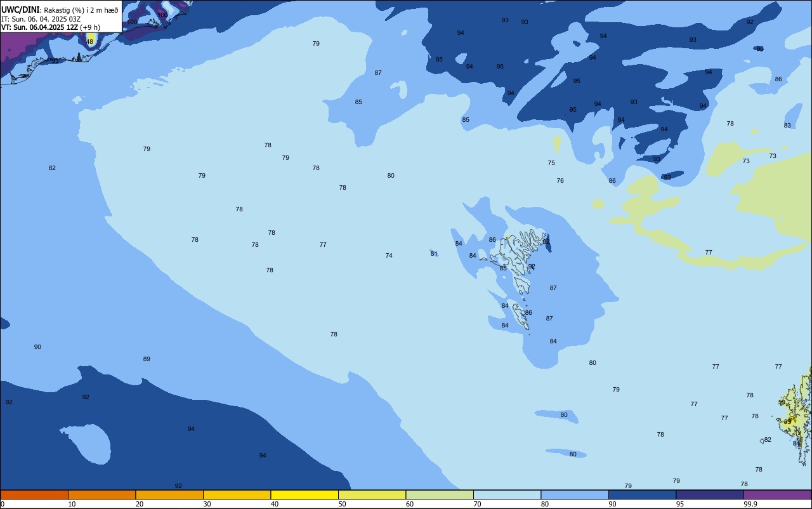The height and width of the screenshot is (509, 812).
Task: Click the 95–99.9 navy legend swatch
Action: 710,494
